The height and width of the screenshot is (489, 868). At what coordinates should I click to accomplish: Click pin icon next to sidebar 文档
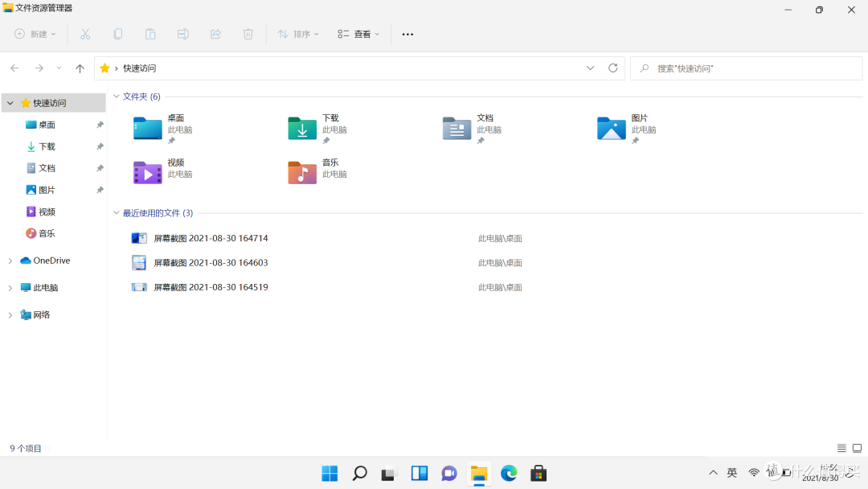pos(100,168)
